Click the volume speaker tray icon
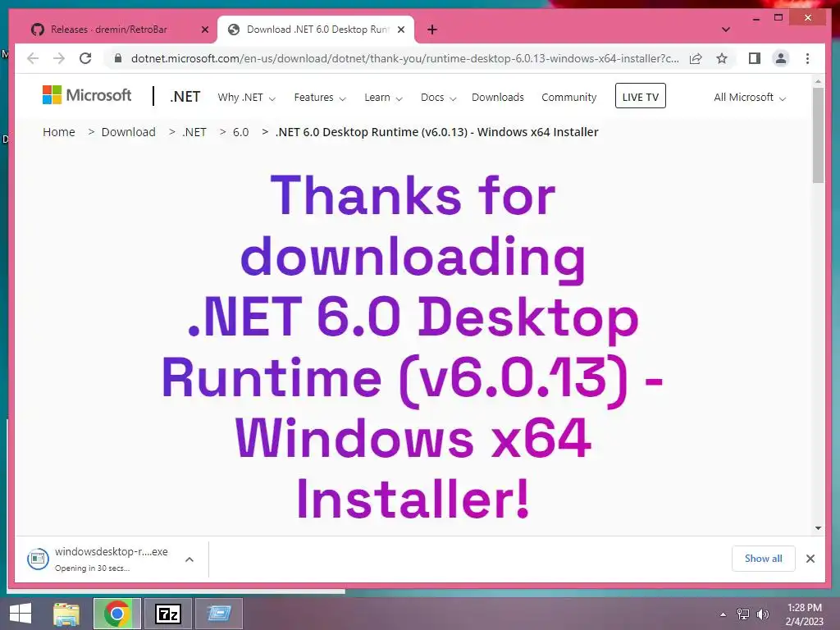 pos(762,614)
